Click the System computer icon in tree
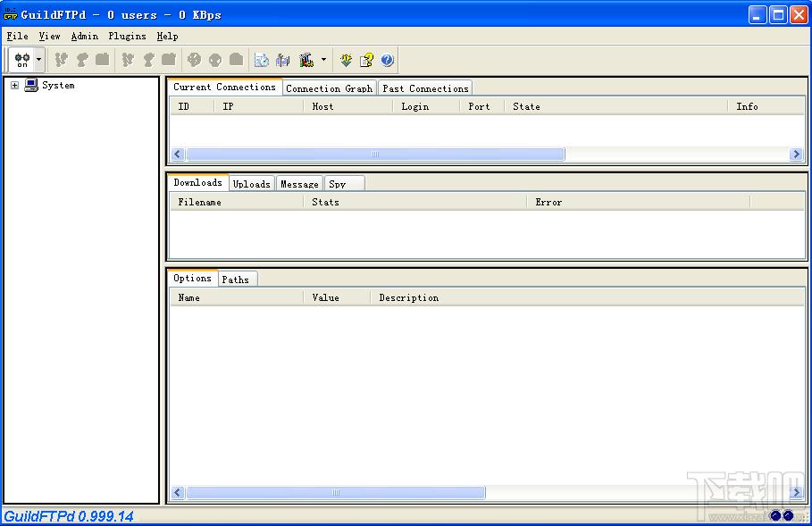Viewport: 812px width, 526px height. 31,86
